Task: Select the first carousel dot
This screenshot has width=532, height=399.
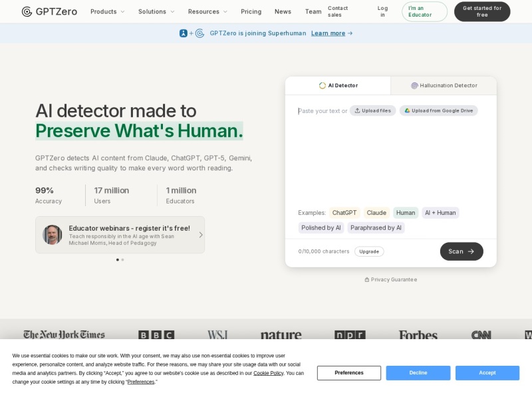Action: tap(118, 260)
